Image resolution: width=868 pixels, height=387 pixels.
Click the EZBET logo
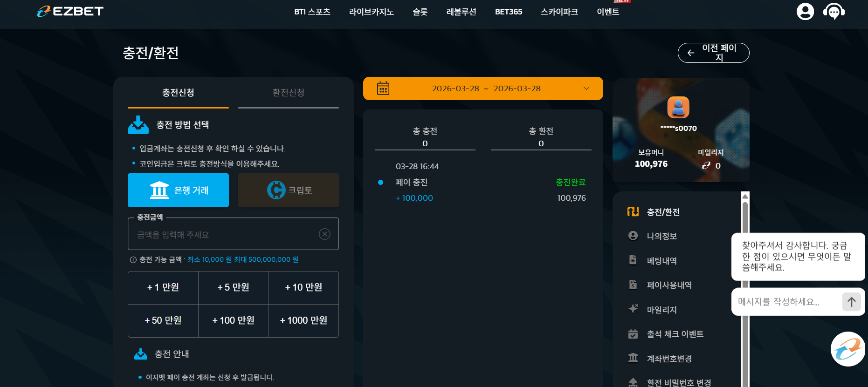tap(70, 11)
